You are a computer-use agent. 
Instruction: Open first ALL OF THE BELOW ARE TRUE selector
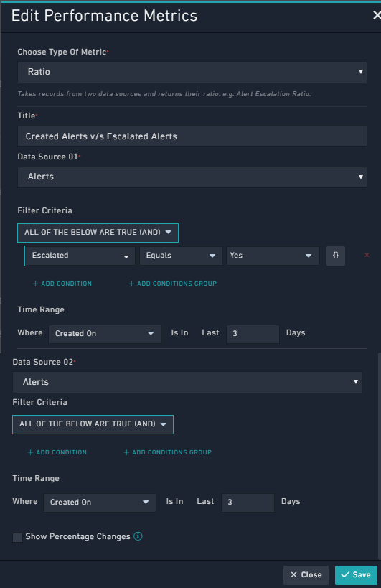(x=98, y=233)
